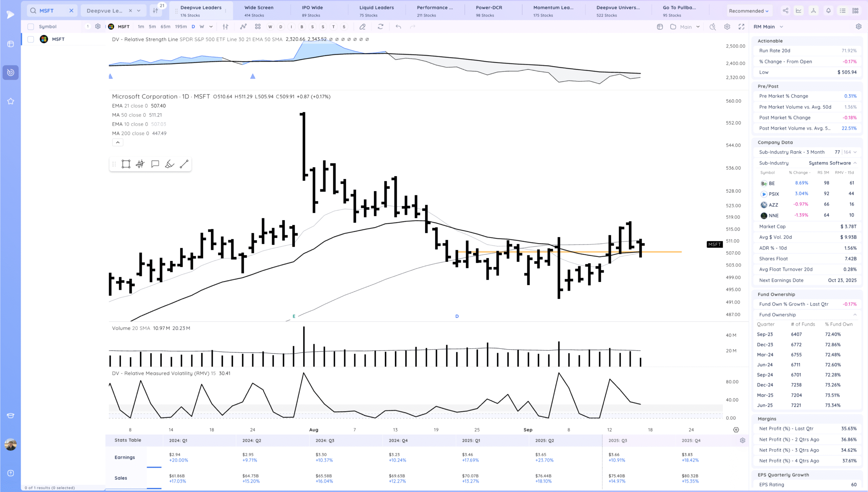Open the bar chart style icon
The height and width of the screenshot is (492, 868).
[x=225, y=26]
